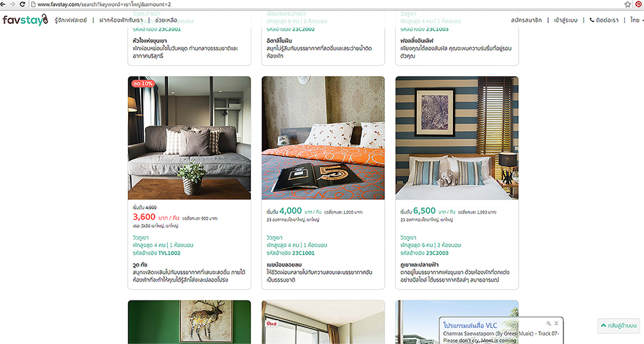Open the เข้าสู่ระบบ login menu item
This screenshot has width=644, height=344.
565,20
